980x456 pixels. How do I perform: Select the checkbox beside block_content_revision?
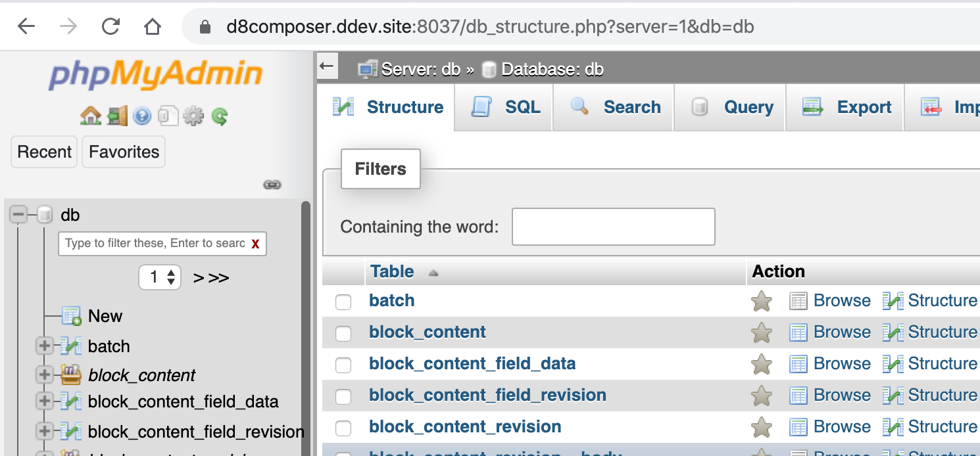[x=343, y=428]
